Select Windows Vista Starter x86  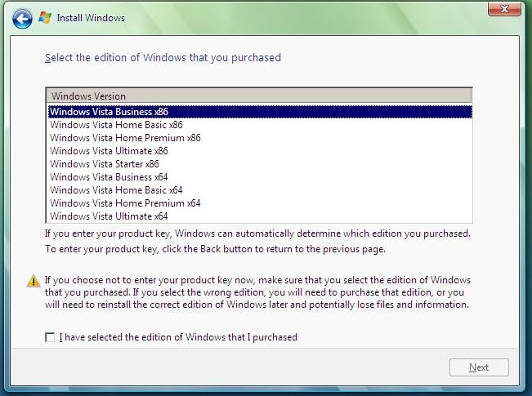tap(260, 164)
